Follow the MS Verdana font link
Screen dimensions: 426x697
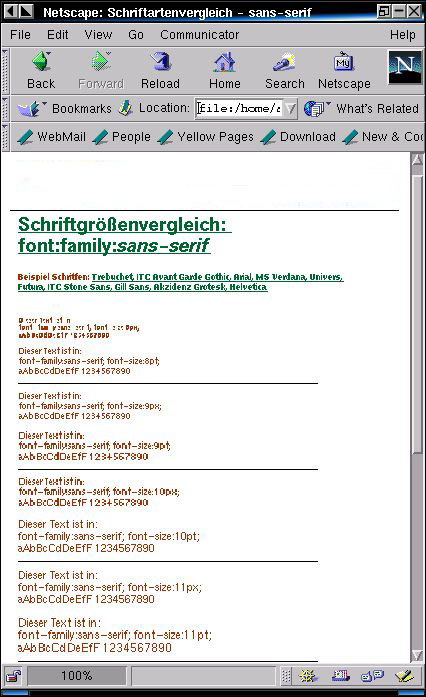pyautogui.click(x=280, y=277)
